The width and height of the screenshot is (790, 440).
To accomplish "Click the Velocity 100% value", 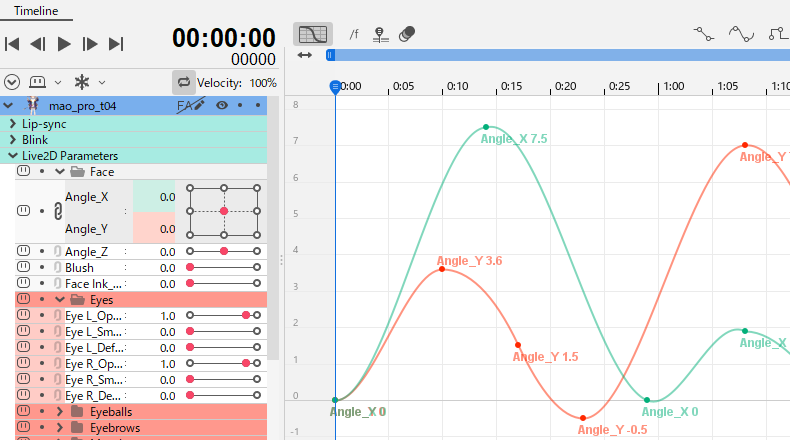I will 263,83.
